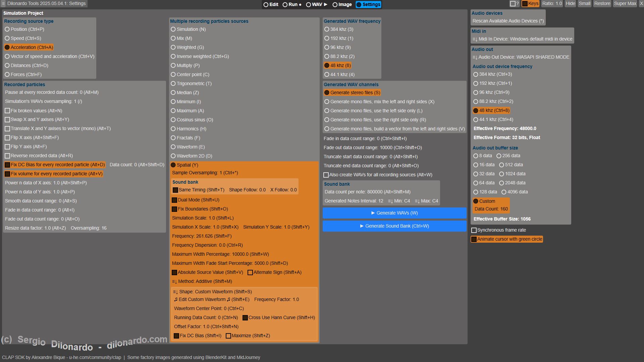Open the hamburger menu at top-left
644x362 pixels.
tap(3, 4)
